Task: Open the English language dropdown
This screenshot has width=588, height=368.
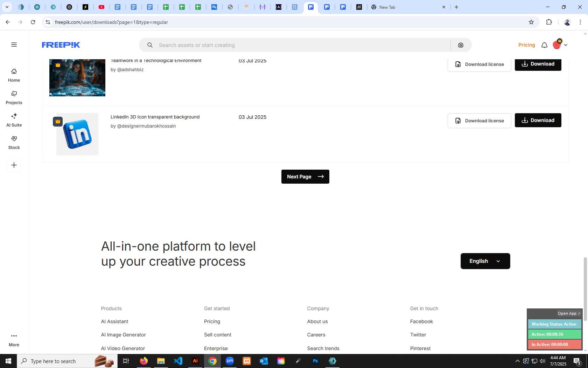Action: click(x=485, y=261)
